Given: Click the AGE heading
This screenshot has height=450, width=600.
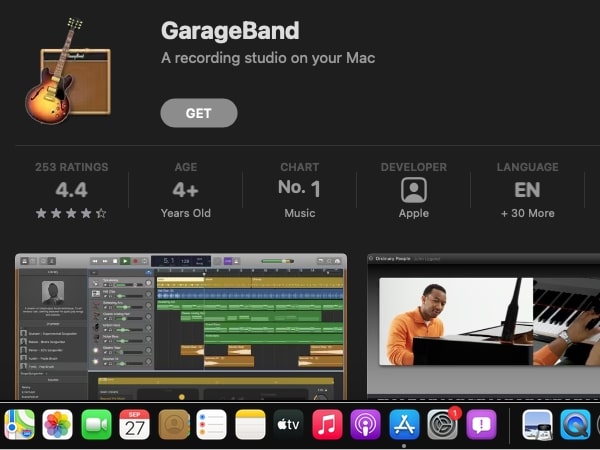Looking at the screenshot, I should click(x=186, y=167).
